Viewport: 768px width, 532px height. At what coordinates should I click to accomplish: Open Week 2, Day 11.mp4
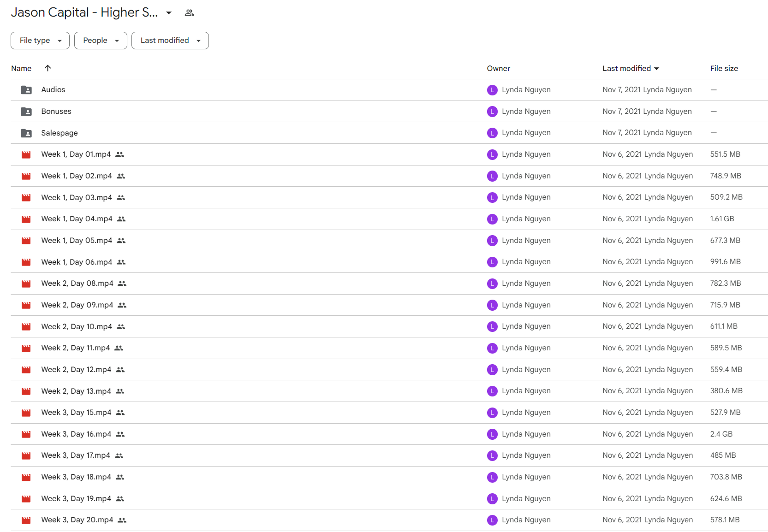pyautogui.click(x=76, y=348)
